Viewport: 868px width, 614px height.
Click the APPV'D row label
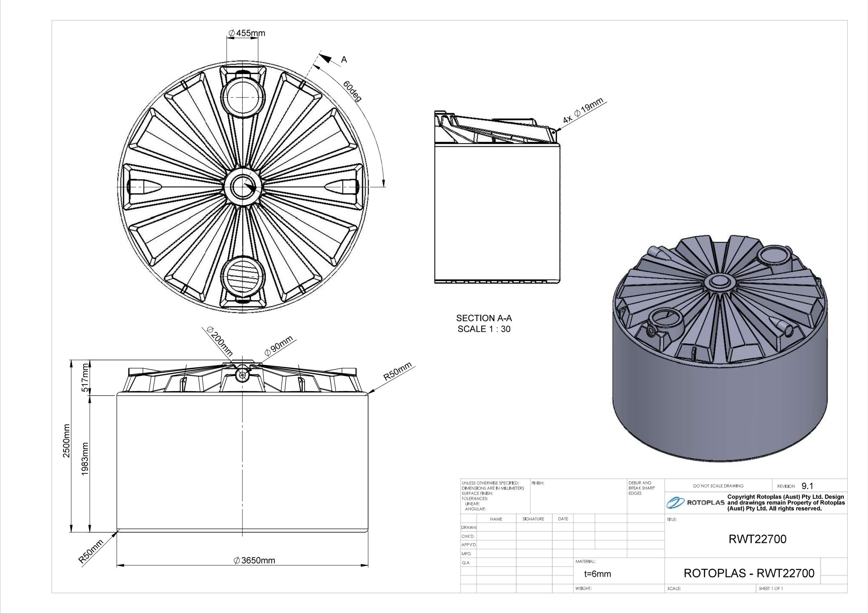469,545
